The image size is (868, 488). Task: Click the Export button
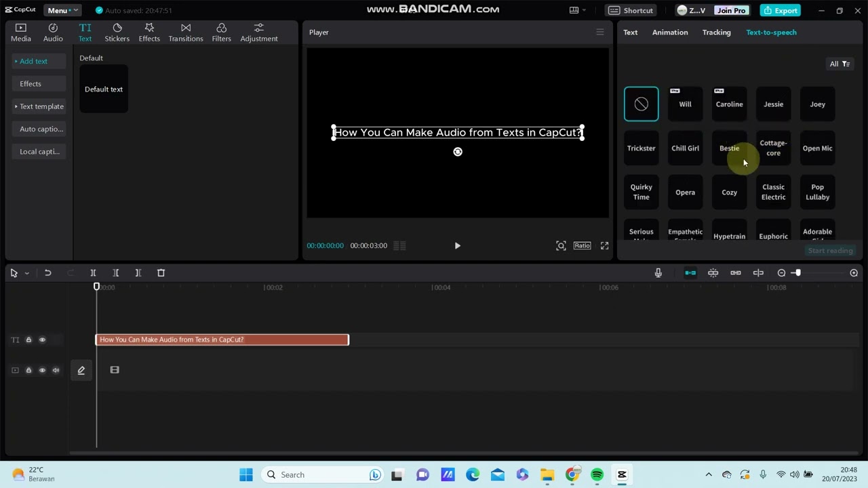pyautogui.click(x=780, y=10)
